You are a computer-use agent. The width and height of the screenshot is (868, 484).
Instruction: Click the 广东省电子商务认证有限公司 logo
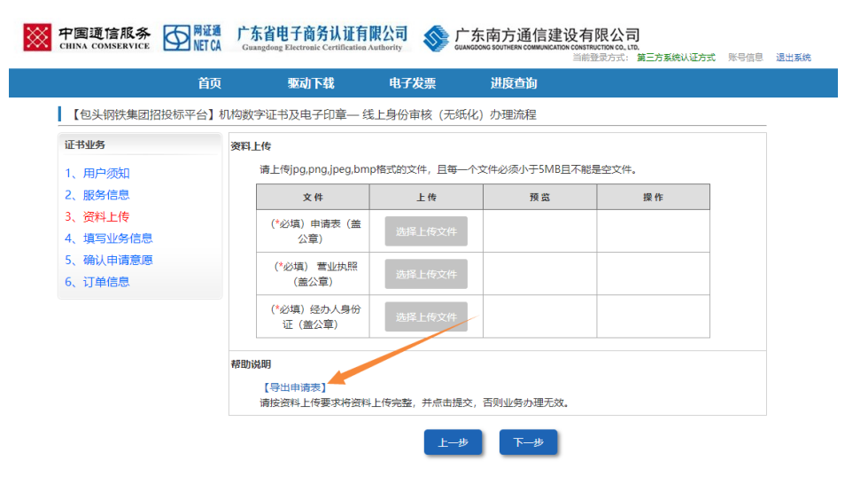(x=322, y=37)
